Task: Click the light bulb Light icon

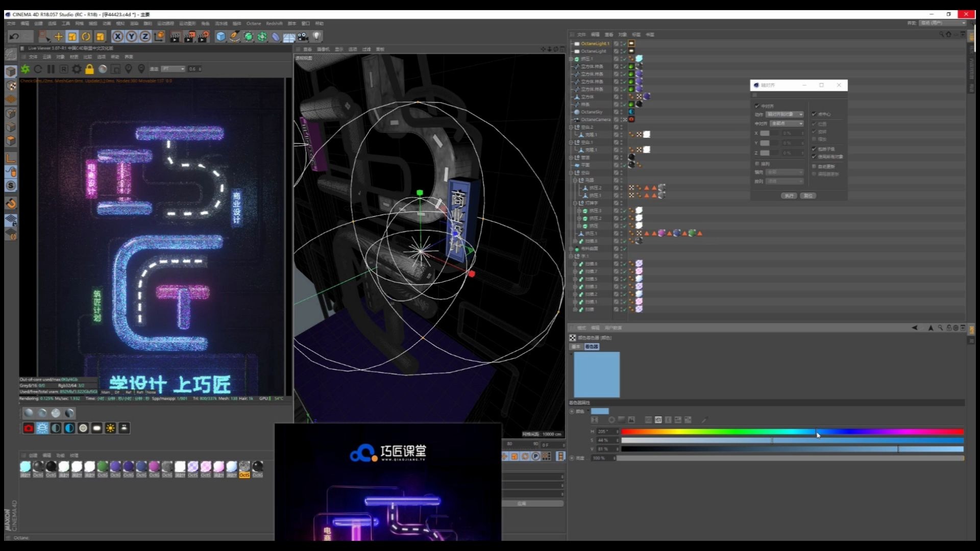Action: (316, 36)
